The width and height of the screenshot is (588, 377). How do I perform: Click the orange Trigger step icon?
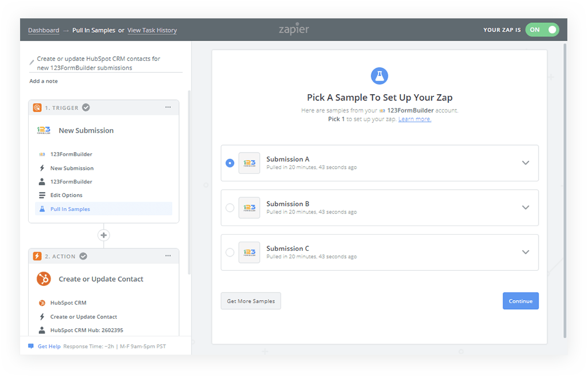37,108
